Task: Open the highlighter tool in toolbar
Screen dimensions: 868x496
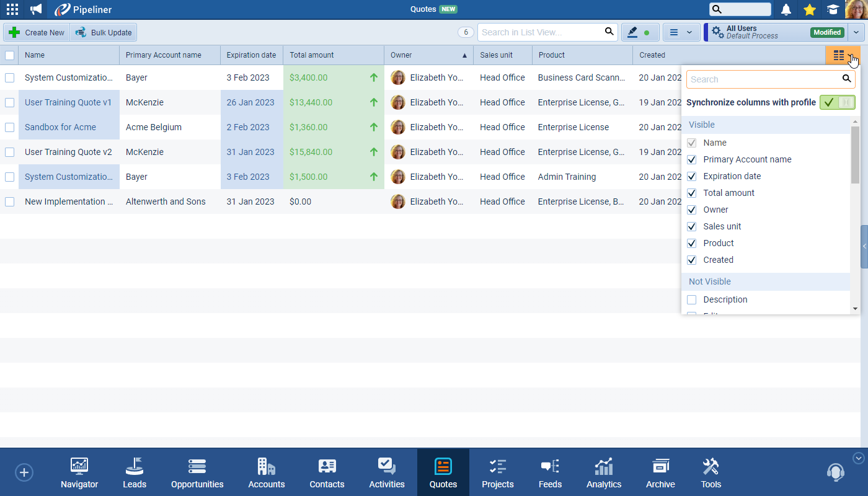Action: [640, 32]
